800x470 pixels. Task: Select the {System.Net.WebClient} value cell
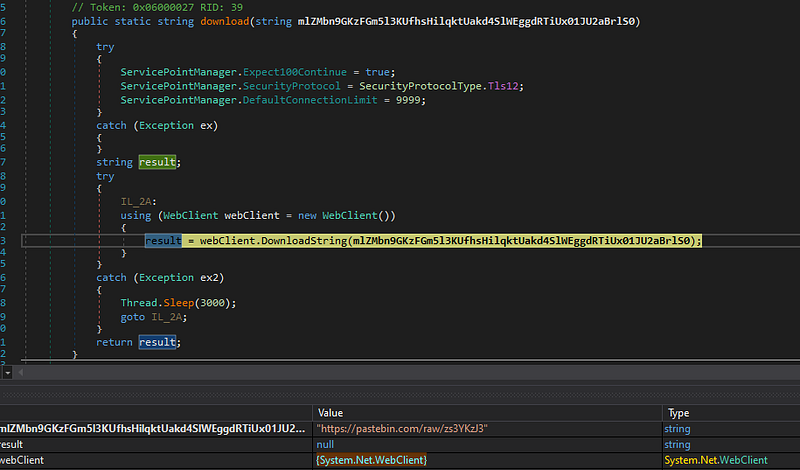[x=372, y=459]
